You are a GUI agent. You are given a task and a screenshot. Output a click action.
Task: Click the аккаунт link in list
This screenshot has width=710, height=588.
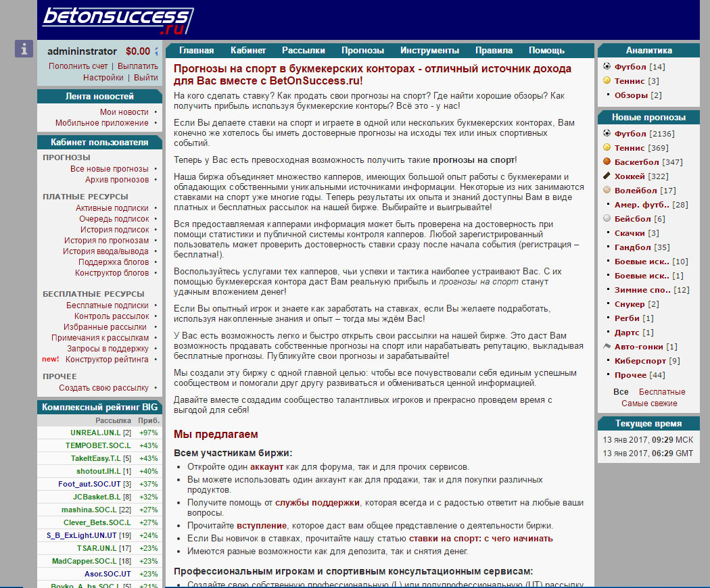(266, 467)
